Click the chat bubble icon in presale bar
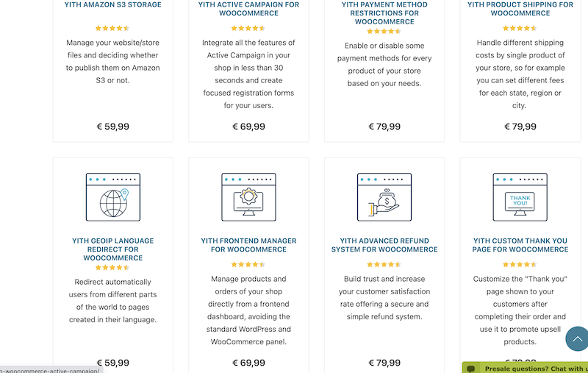This screenshot has width=588, height=373. 471,369
